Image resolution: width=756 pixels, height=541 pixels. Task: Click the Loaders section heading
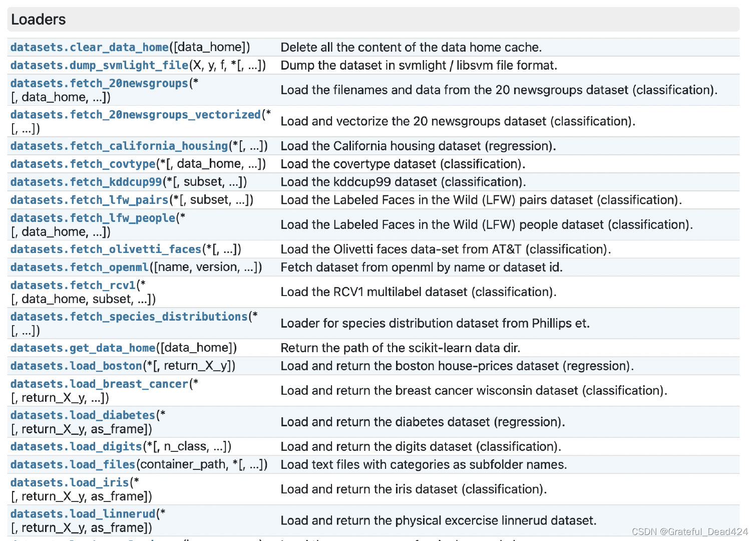39,20
